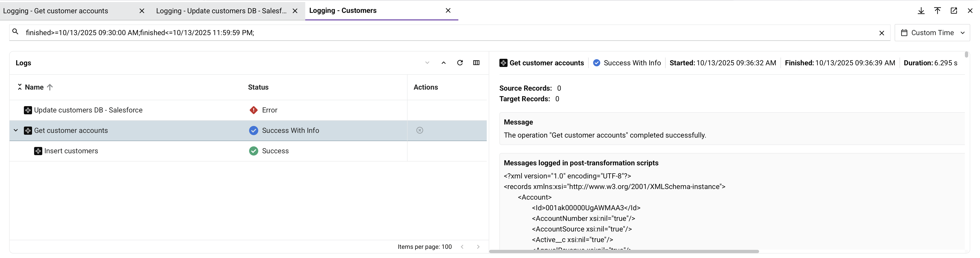Switch to Logging - Update customers DB tab
Image resolution: width=980 pixels, height=258 pixels.
click(x=221, y=11)
